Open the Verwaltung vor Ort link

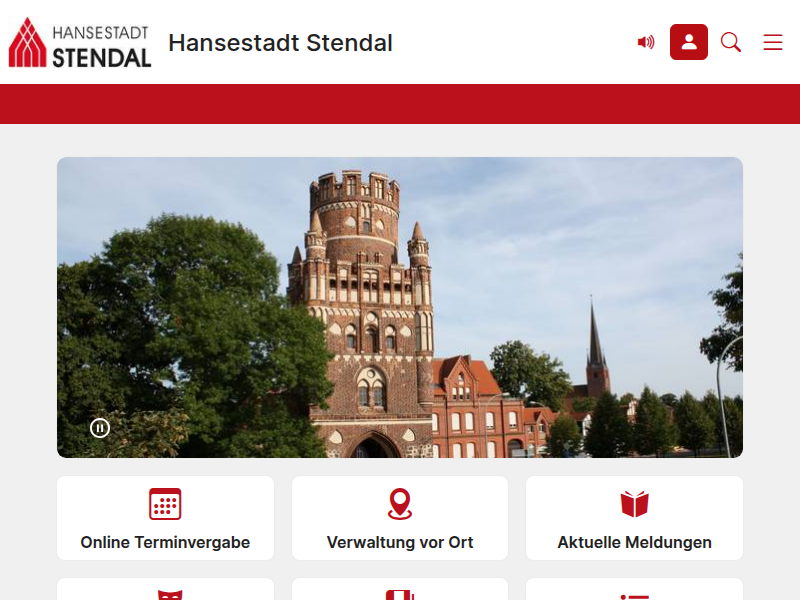click(400, 542)
